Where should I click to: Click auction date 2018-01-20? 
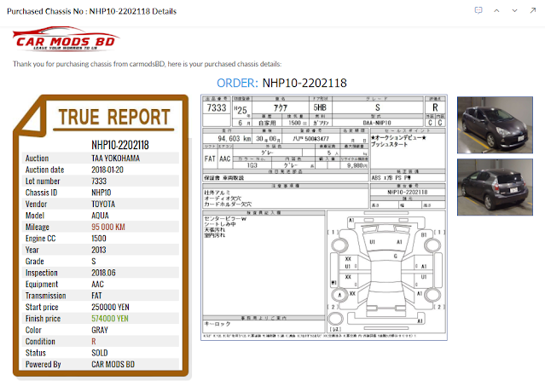107,170
